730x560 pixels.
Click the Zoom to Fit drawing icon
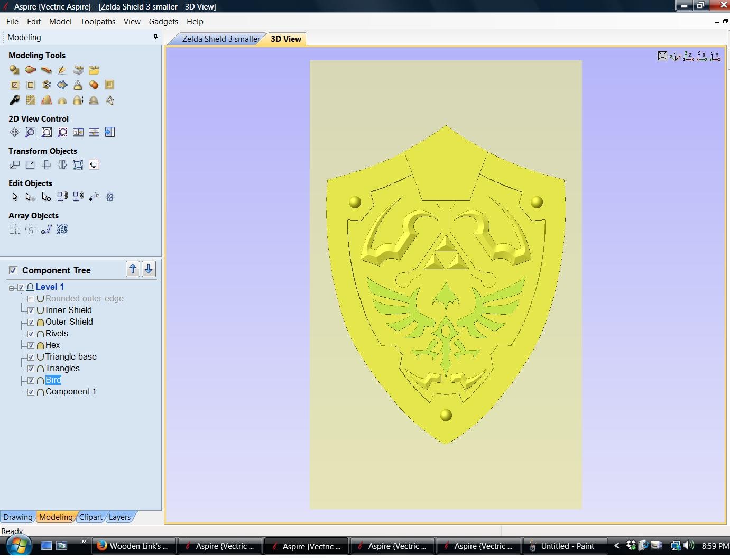click(x=47, y=132)
